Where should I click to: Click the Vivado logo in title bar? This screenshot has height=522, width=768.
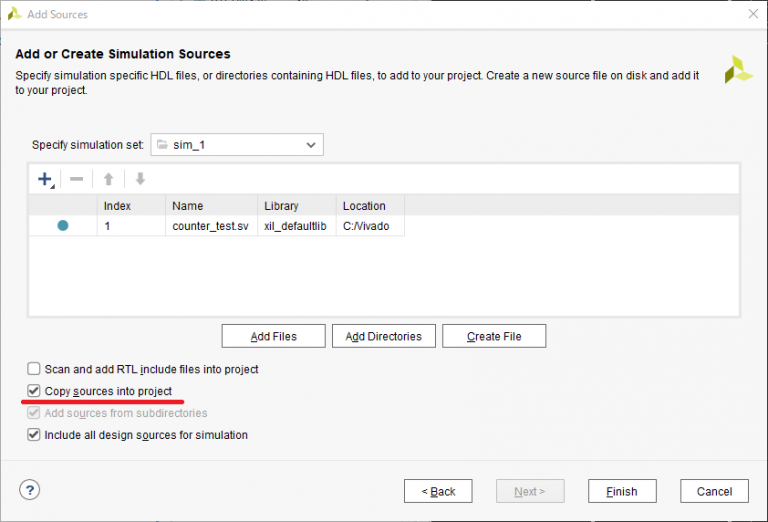click(x=14, y=14)
